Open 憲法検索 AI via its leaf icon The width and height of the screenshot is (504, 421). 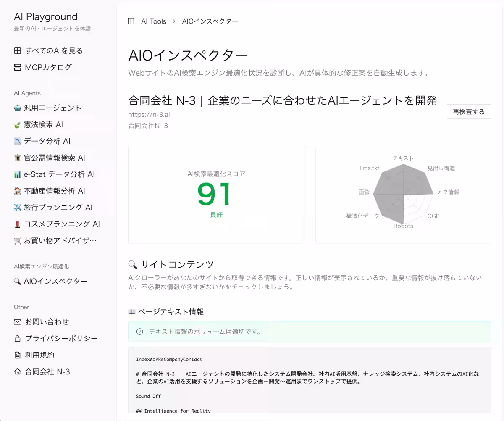pos(17,124)
